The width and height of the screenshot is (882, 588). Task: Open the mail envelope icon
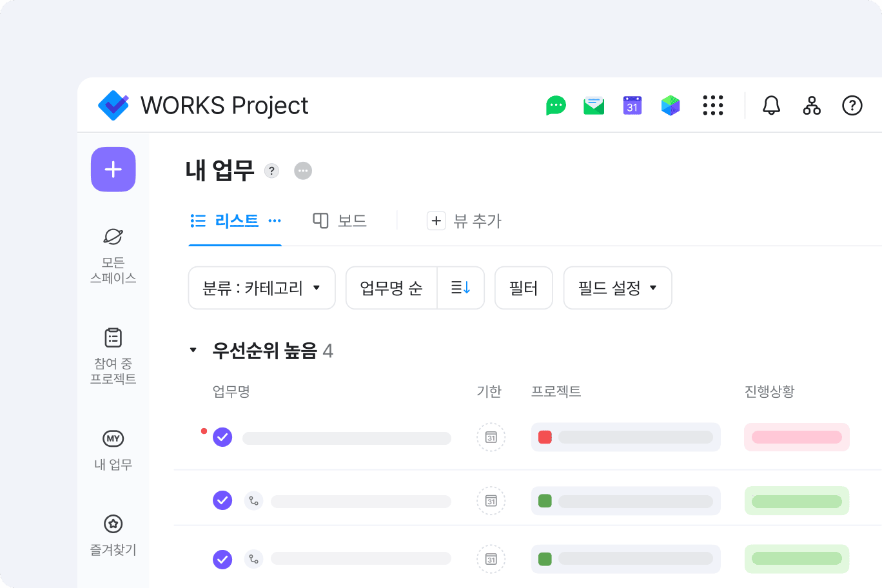[594, 106]
